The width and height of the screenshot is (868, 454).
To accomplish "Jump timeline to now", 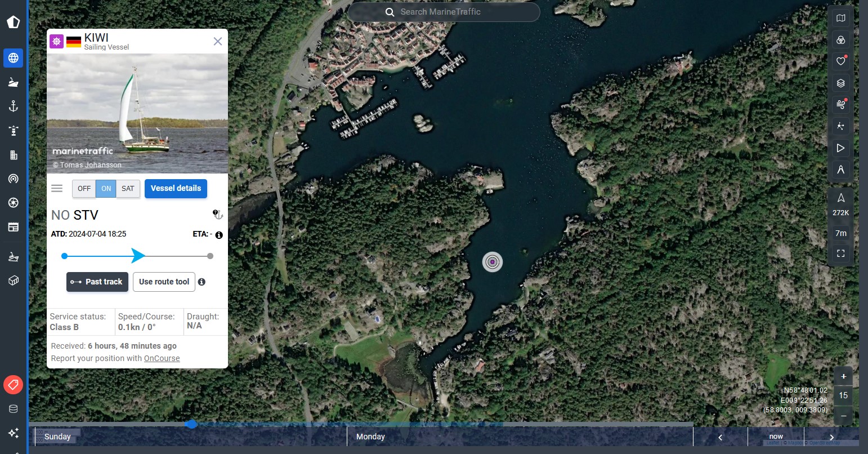I will click(776, 437).
